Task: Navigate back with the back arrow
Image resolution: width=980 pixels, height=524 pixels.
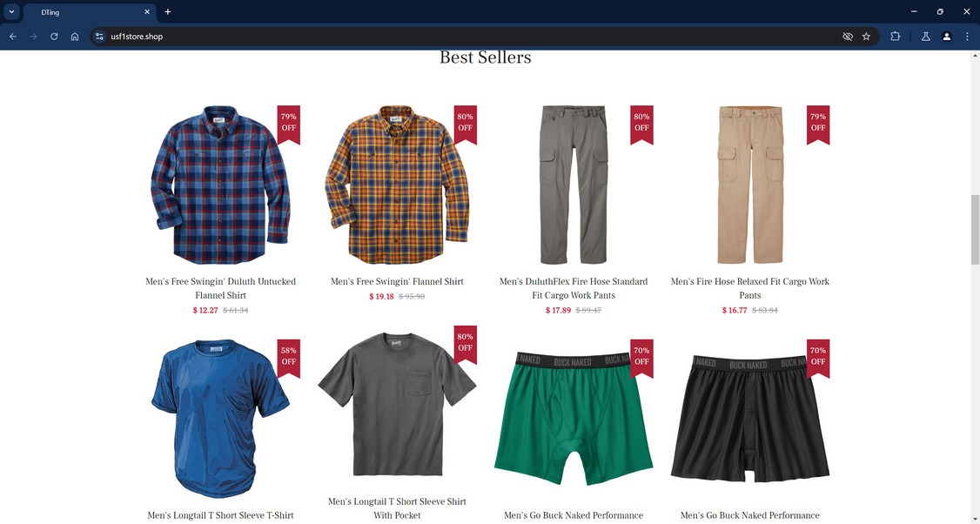Action: [13, 37]
